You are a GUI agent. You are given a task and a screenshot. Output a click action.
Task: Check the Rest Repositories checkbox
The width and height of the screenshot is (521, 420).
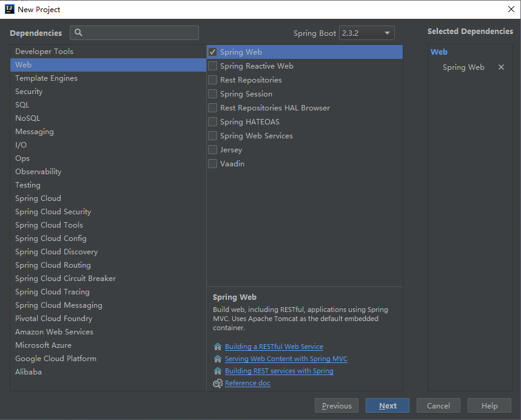213,80
